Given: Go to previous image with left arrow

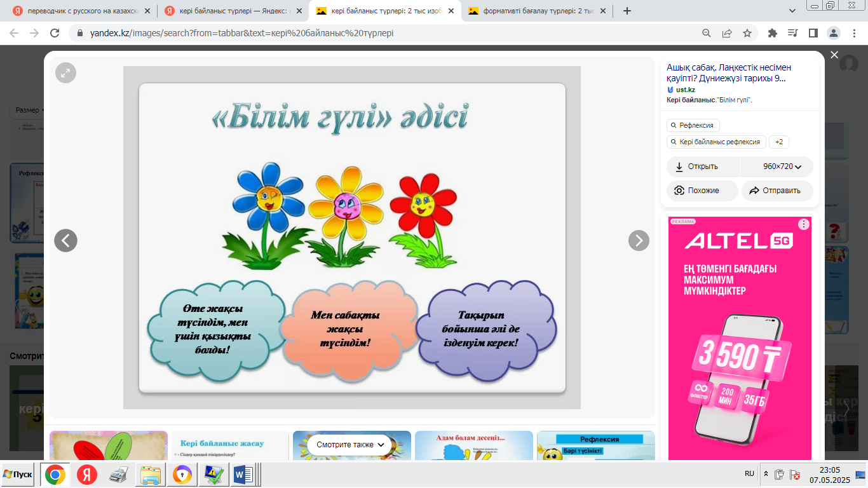Looking at the screenshot, I should click(65, 240).
